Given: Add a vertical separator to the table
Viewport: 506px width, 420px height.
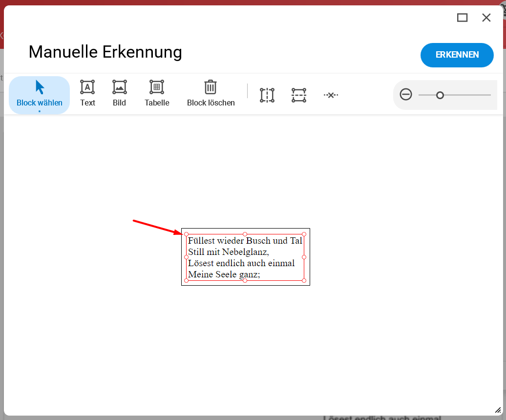Looking at the screenshot, I should pos(267,95).
